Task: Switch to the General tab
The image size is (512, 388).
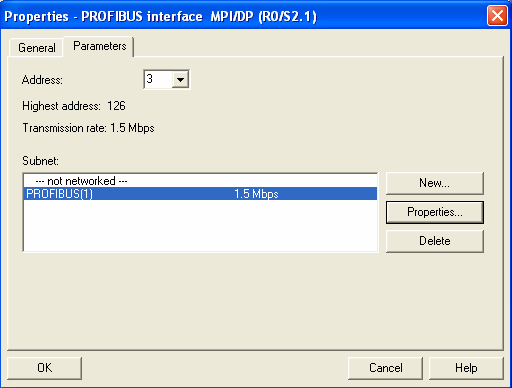Action: coord(37,48)
